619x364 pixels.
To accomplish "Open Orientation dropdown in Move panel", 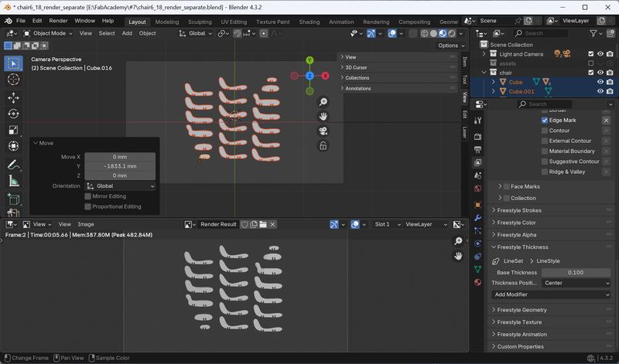I will click(x=121, y=186).
